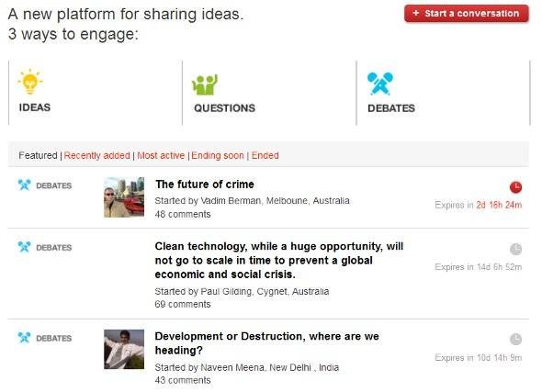Click the green people Questions icon
Image resolution: width=542 pixels, height=392 pixels.
pyautogui.click(x=205, y=84)
